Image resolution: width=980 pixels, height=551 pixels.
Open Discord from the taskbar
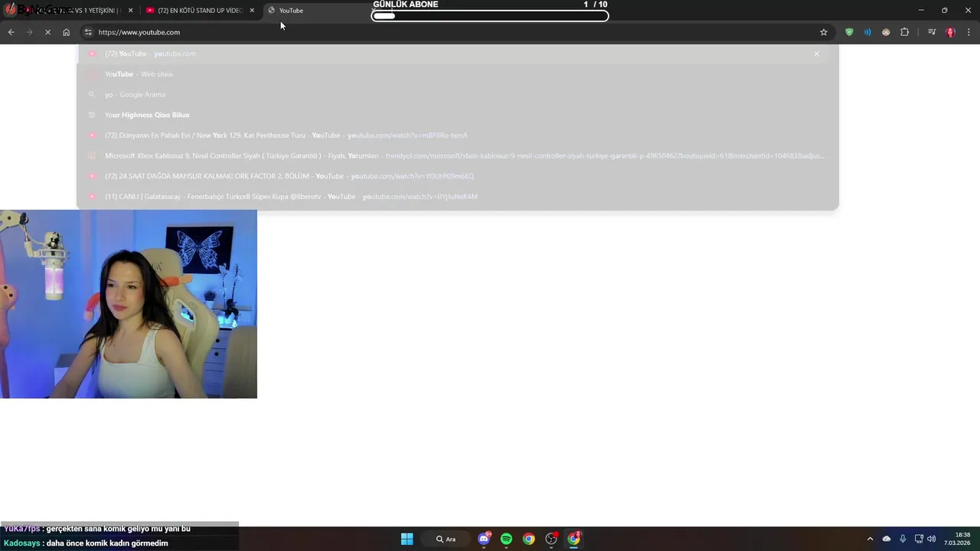(484, 539)
